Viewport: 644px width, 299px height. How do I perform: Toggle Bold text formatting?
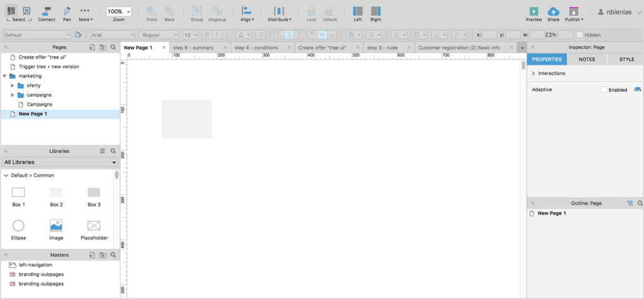(207, 35)
